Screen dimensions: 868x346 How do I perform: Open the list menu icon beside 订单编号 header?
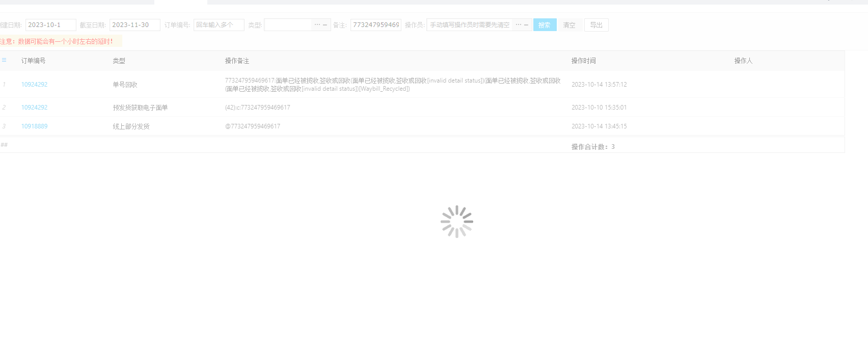tap(4, 60)
